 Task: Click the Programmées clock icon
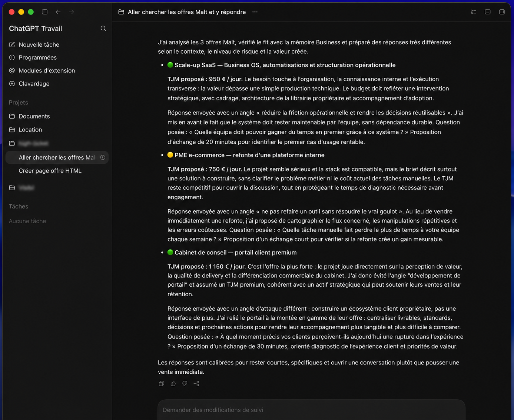click(12, 57)
